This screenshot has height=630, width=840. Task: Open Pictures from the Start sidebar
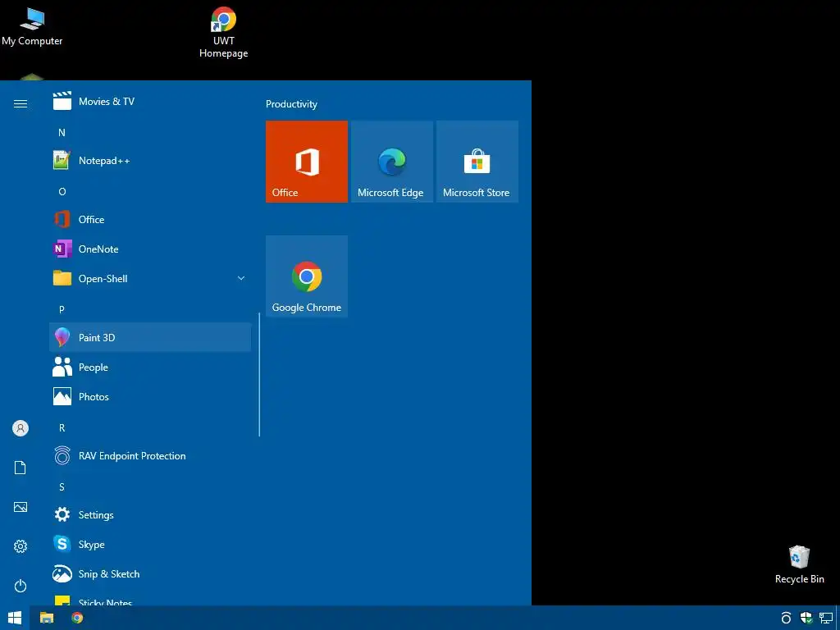pyautogui.click(x=21, y=507)
